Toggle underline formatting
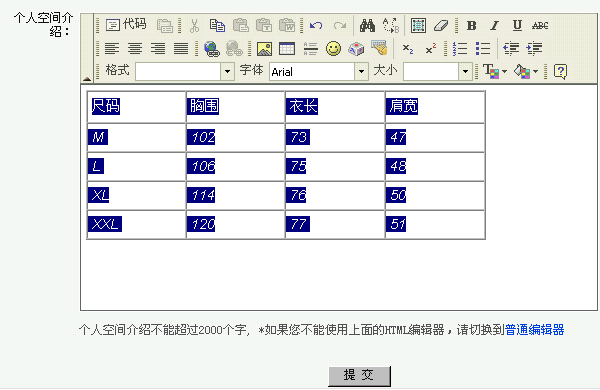The image size is (600, 390). [517, 26]
